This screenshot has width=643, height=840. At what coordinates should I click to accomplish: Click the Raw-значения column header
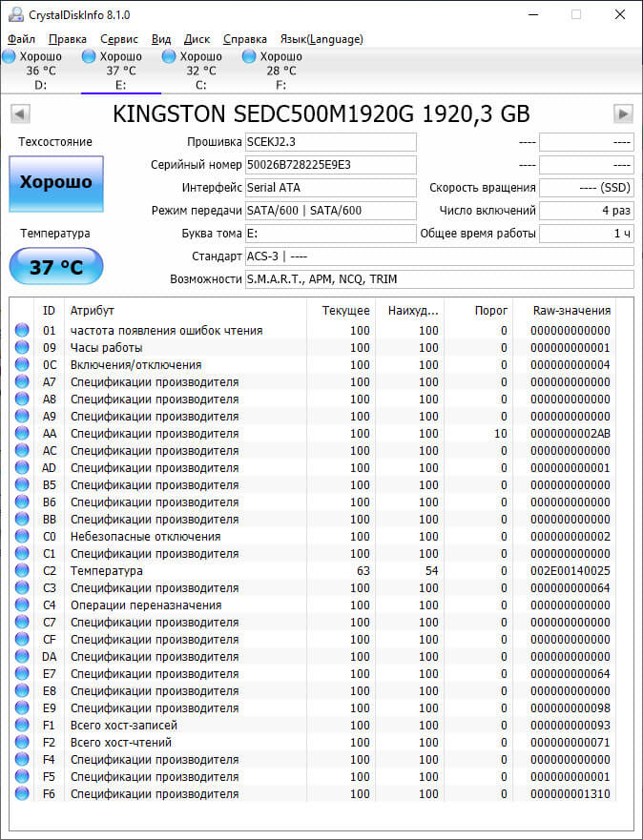pos(571,311)
